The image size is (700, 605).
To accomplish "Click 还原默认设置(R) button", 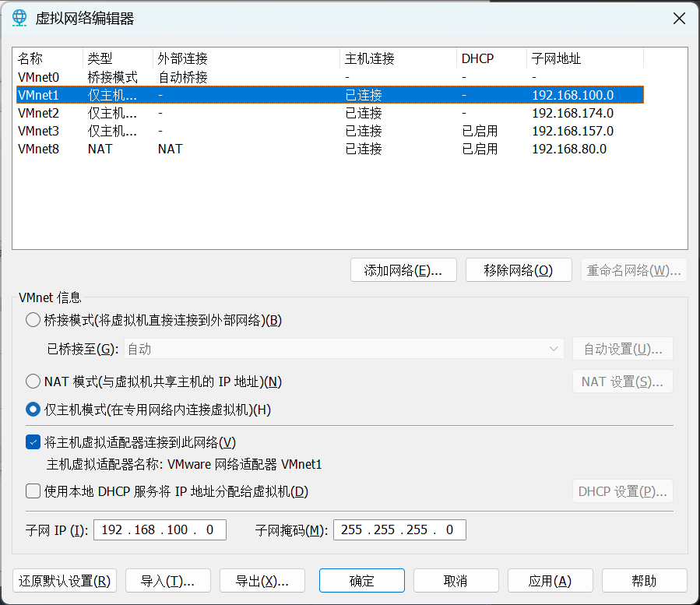I will [65, 580].
